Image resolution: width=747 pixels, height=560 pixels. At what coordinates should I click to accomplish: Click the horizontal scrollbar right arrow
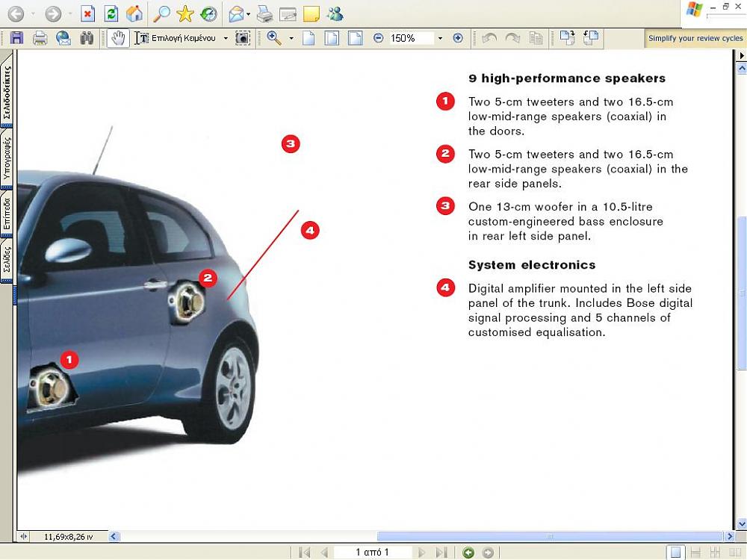pos(729,536)
